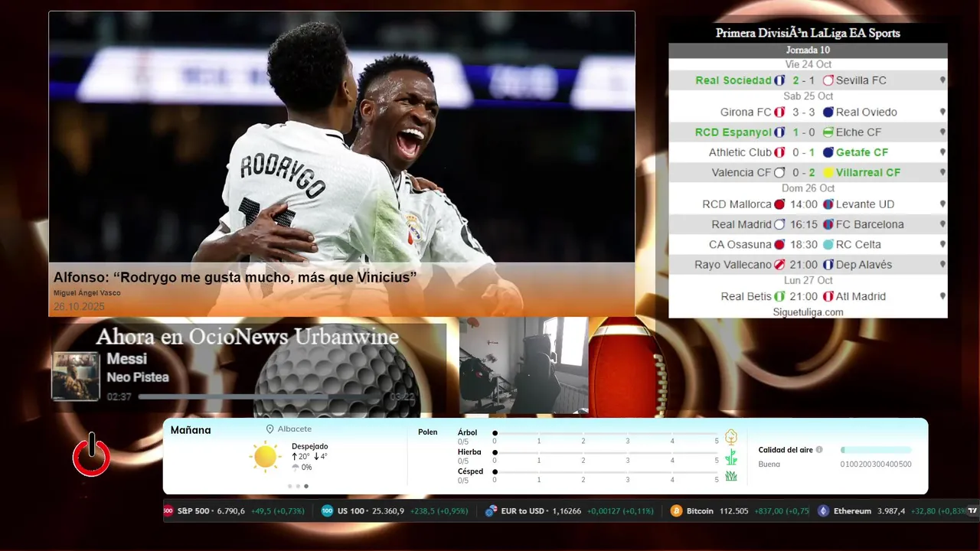The height and width of the screenshot is (551, 980).
Task: Open the webcam room view thumbnail
Action: [524, 366]
